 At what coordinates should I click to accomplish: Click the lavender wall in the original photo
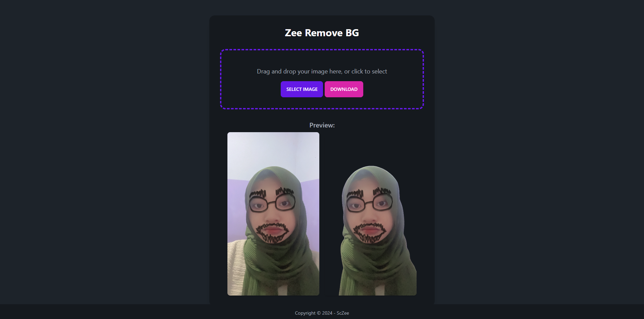click(236, 208)
